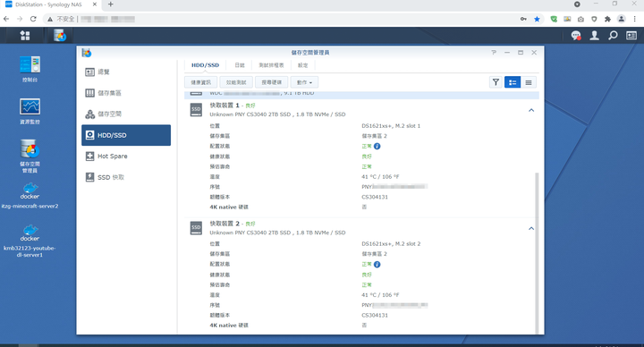Click 'DS1621xs+, M.2 slot 2' location value
This screenshot has width=644, height=347.
point(391,244)
